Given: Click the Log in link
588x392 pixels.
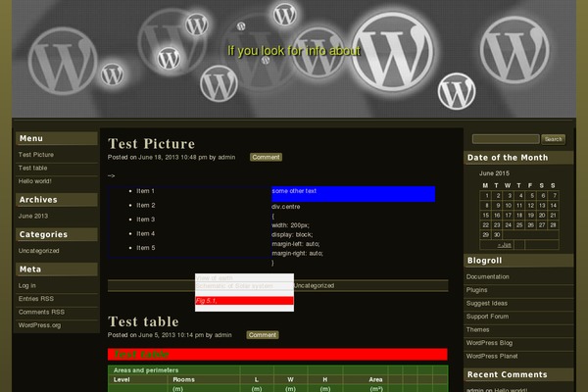Looking at the screenshot, I should click(x=27, y=285).
